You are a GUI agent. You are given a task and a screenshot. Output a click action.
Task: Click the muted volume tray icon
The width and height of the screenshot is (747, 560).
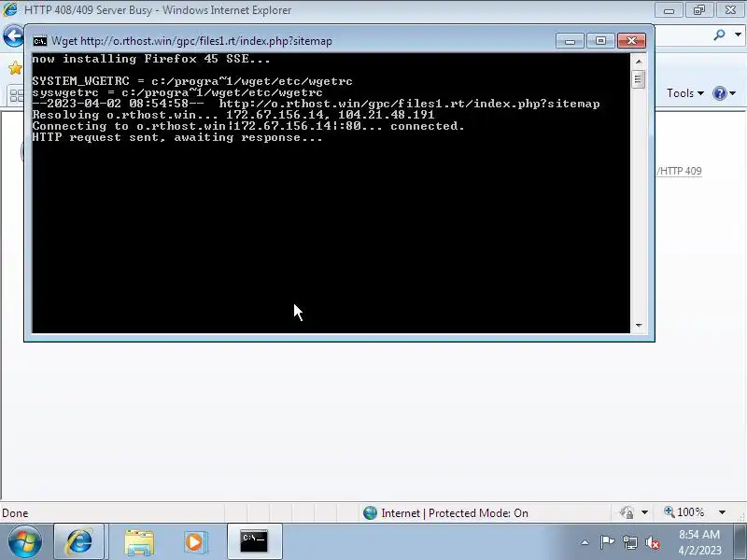pos(653,542)
